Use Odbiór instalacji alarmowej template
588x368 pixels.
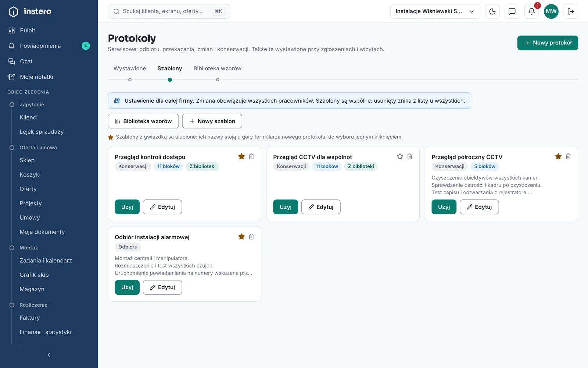coord(127,287)
